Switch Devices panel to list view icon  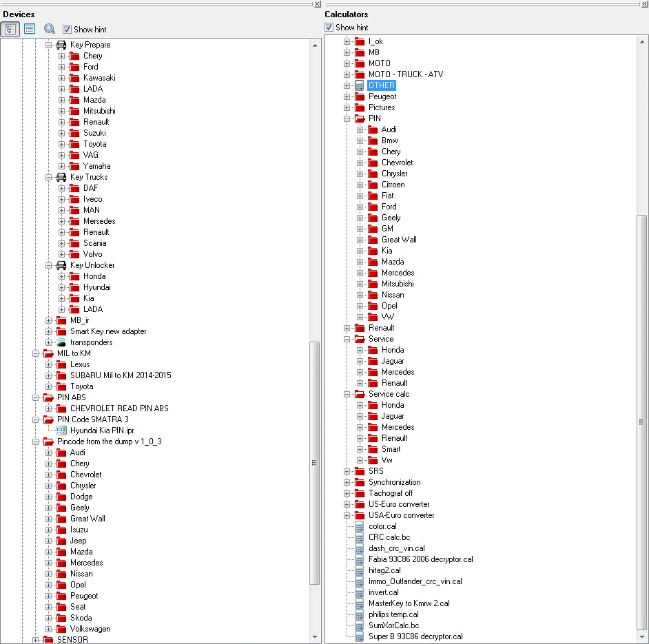[30, 29]
